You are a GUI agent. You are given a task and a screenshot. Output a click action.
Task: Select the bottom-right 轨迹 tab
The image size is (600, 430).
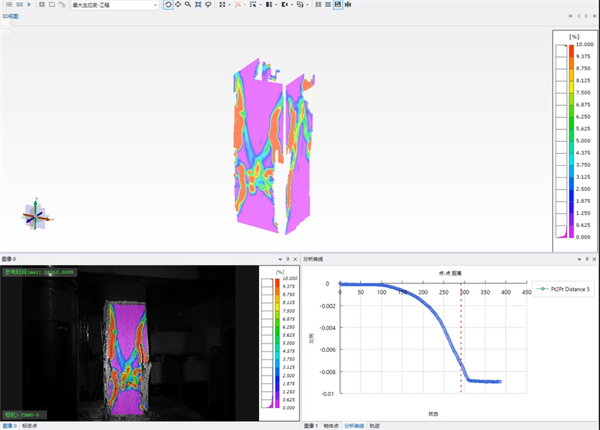tap(374, 425)
